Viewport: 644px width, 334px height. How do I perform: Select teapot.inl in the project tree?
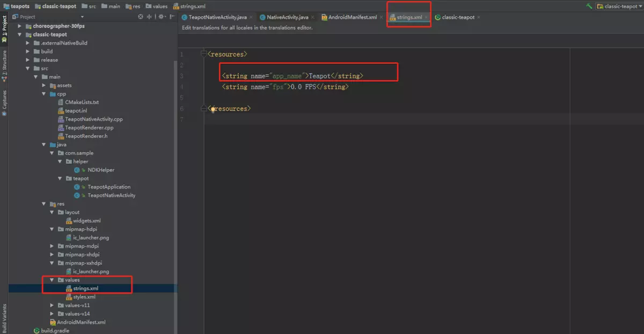pyautogui.click(x=72, y=111)
